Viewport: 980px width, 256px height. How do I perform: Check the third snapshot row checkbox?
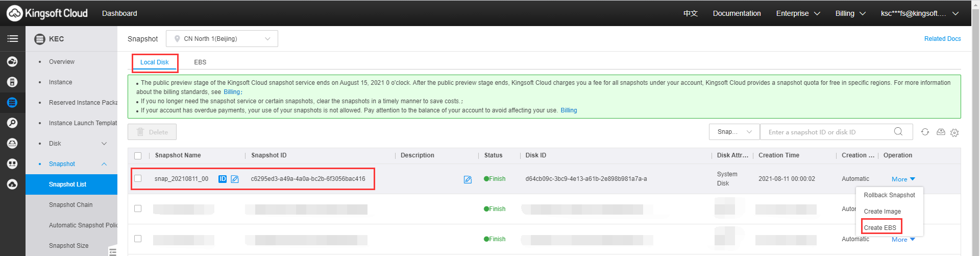pyautogui.click(x=138, y=239)
